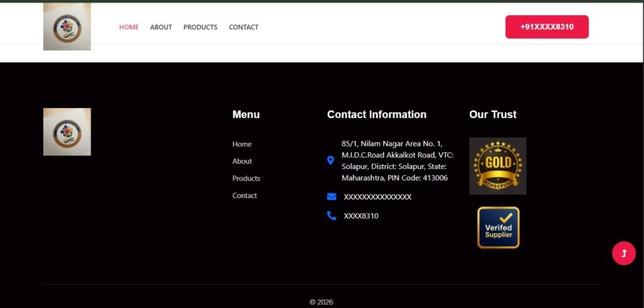Click the footer company logo
Screen dimensions: 644x308
pos(67,132)
